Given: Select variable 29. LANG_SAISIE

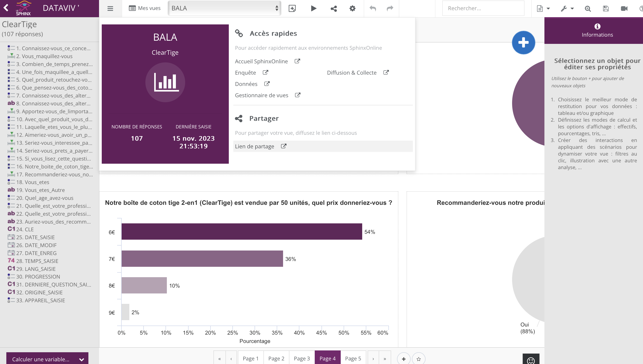Looking at the screenshot, I should coord(31,269).
